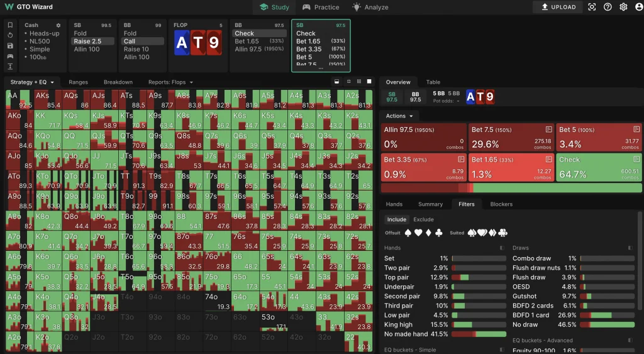
Task: Click the Upload button
Action: 558,7
